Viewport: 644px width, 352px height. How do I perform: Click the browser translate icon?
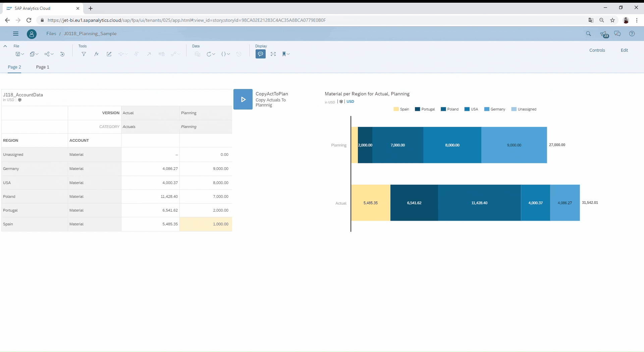pos(591,20)
